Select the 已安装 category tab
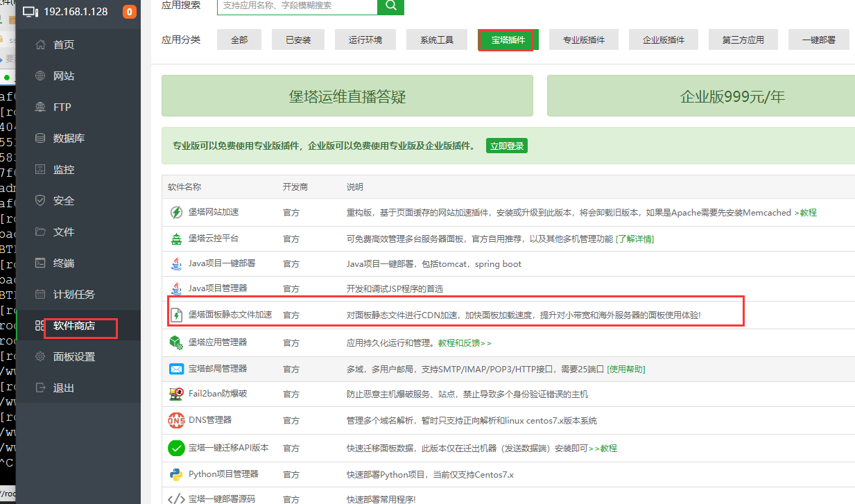Screen dimensions: 855x504 pyautogui.click(x=298, y=40)
